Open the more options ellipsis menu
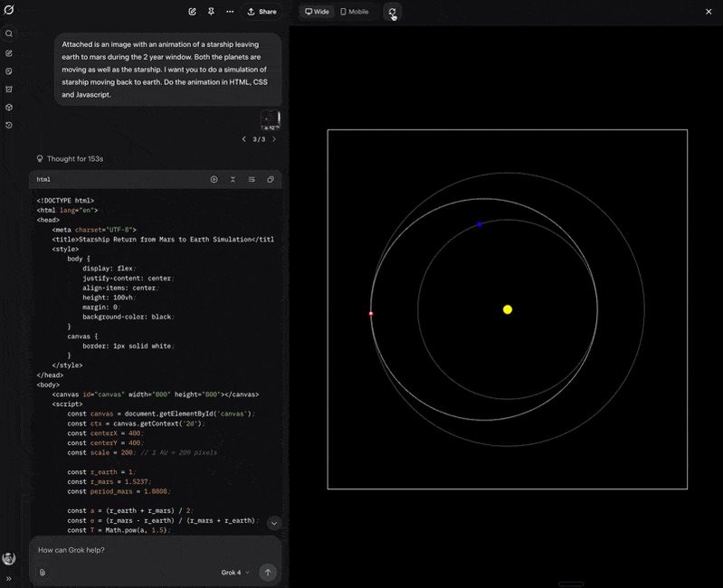723x588 pixels. point(230,12)
